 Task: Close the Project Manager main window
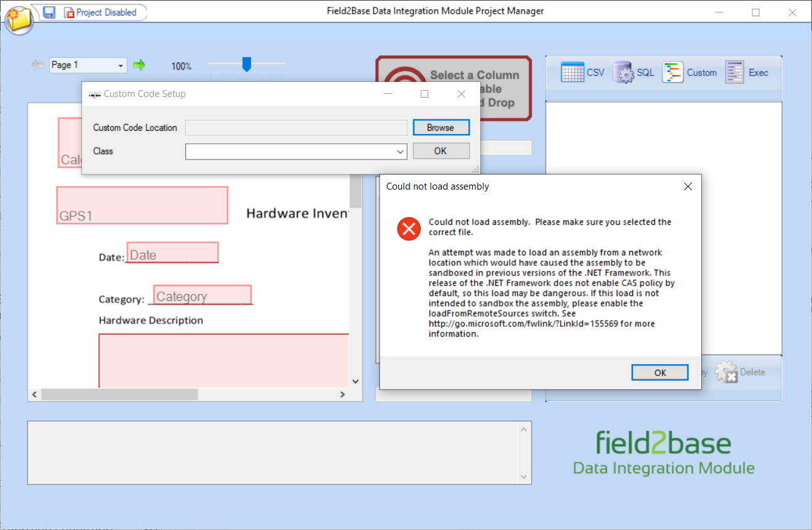click(793, 12)
